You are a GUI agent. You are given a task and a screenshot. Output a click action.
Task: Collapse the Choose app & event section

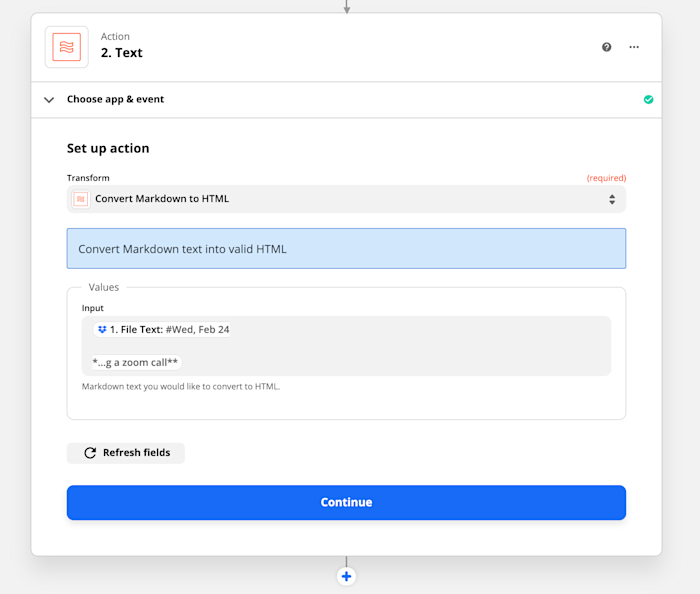(49, 100)
